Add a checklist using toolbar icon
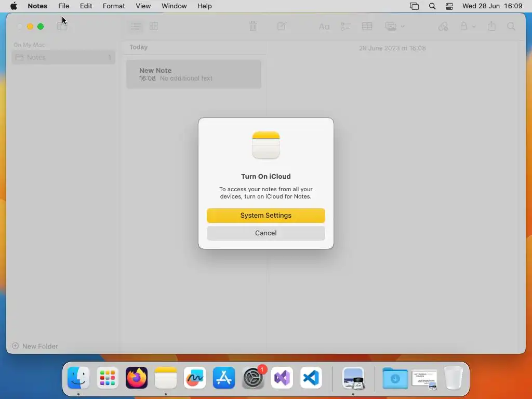Screen dimensions: 532x399 click(x=345, y=26)
